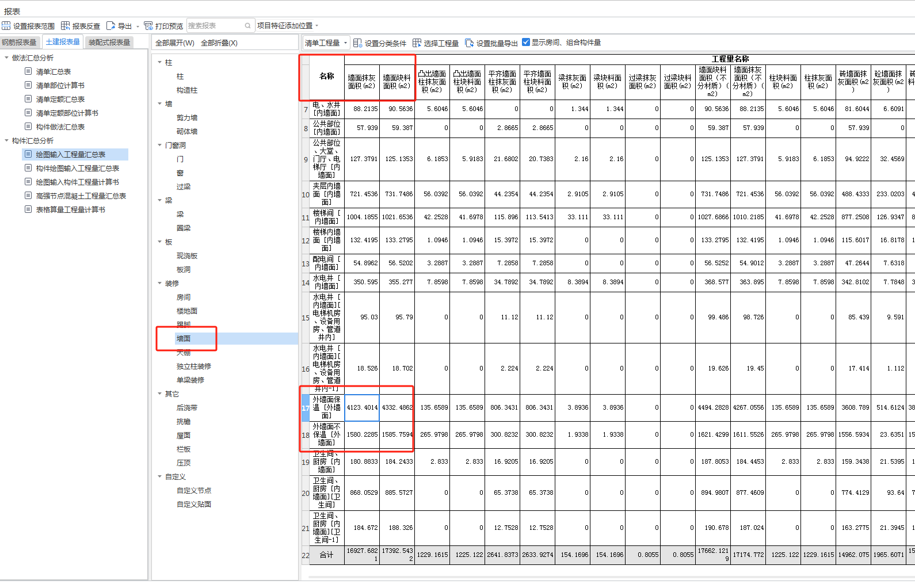Select 自定义贴面 tree item
Screen dimensions: 915x588
pyautogui.click(x=194, y=505)
